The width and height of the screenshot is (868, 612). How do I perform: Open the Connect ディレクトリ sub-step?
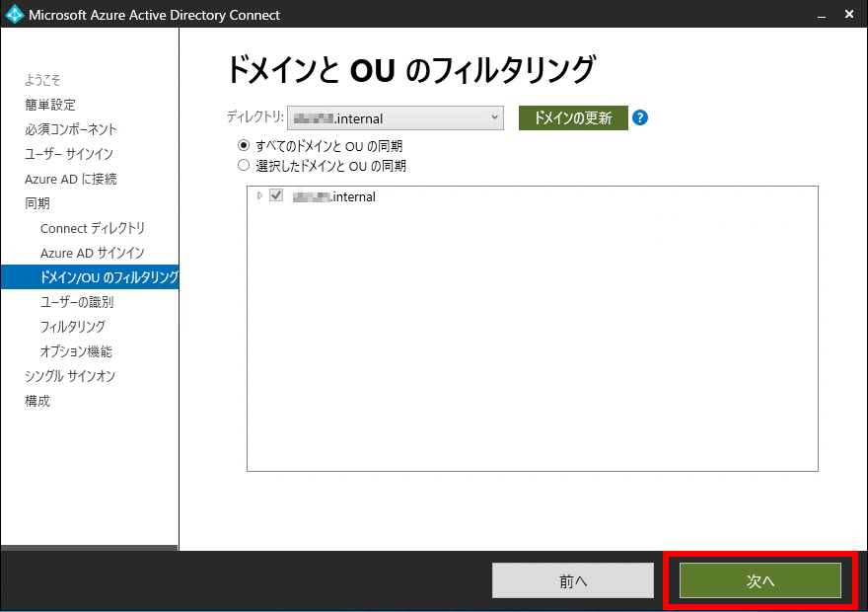pos(93,228)
